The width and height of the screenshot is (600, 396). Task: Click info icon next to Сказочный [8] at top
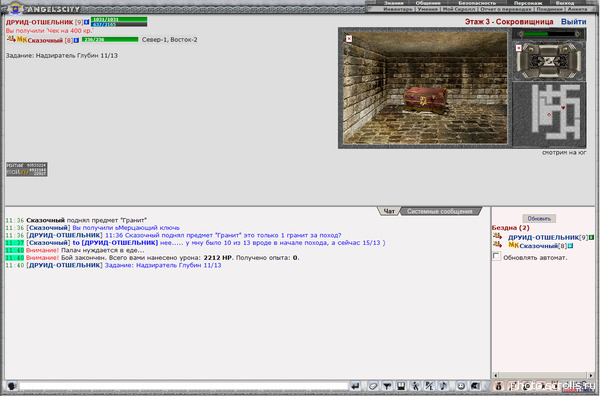[x=77, y=40]
